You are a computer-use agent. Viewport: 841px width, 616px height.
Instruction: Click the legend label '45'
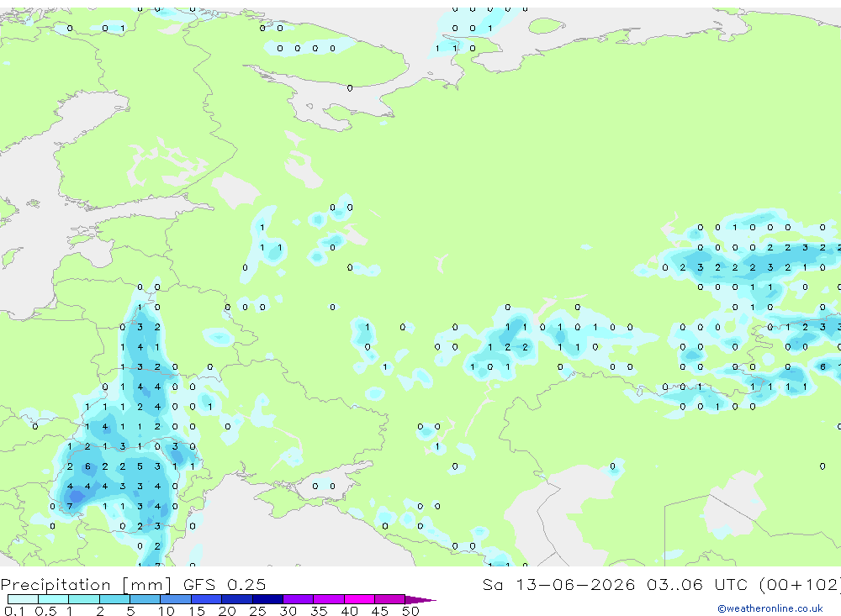380,611
